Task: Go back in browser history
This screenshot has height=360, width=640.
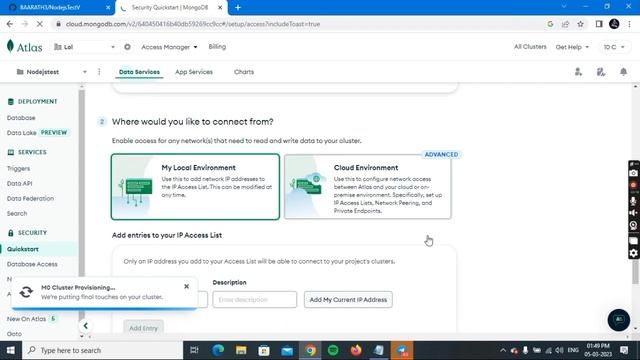Action: tap(10, 24)
